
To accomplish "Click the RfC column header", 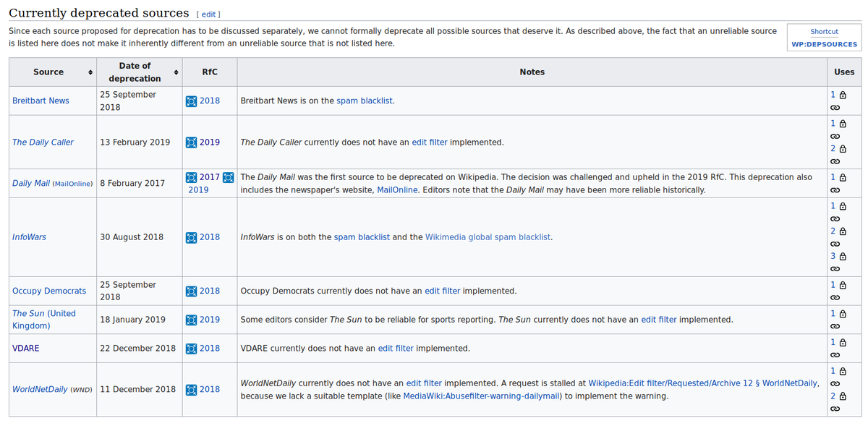I will (x=210, y=72).
